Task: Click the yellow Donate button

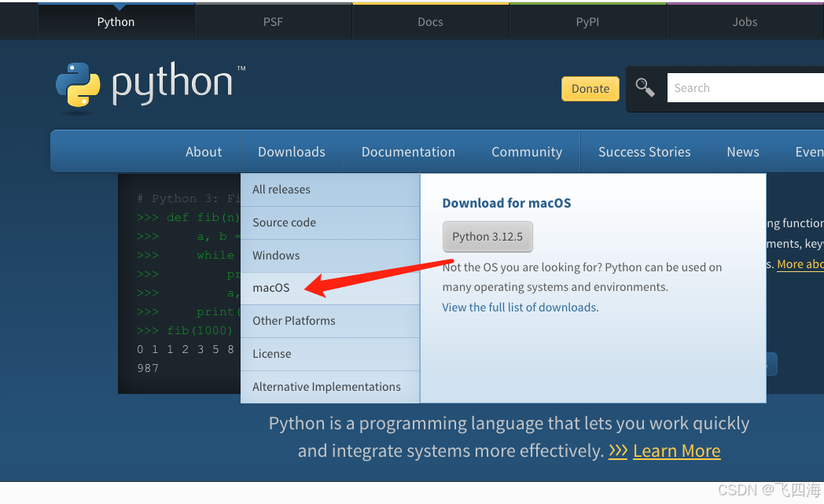Action: pyautogui.click(x=590, y=89)
